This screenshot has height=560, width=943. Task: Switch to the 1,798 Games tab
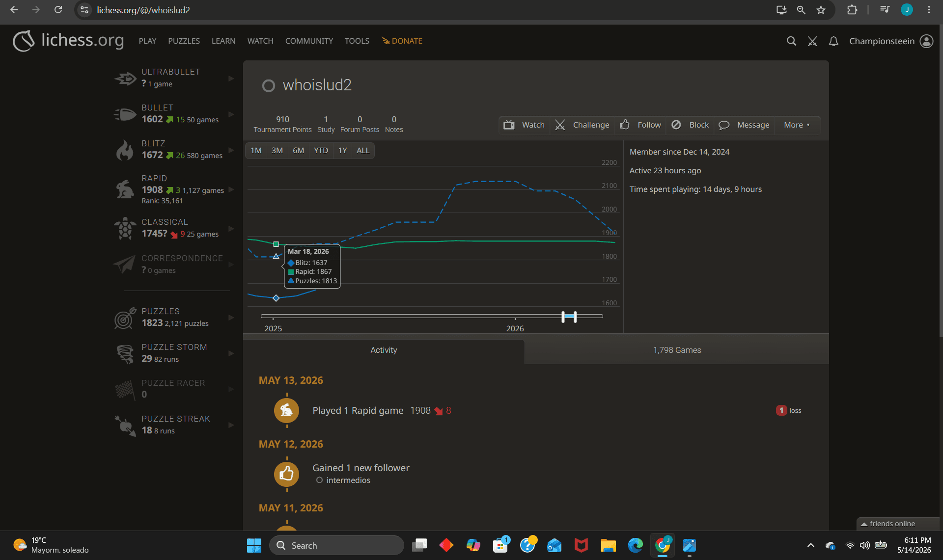677,350
